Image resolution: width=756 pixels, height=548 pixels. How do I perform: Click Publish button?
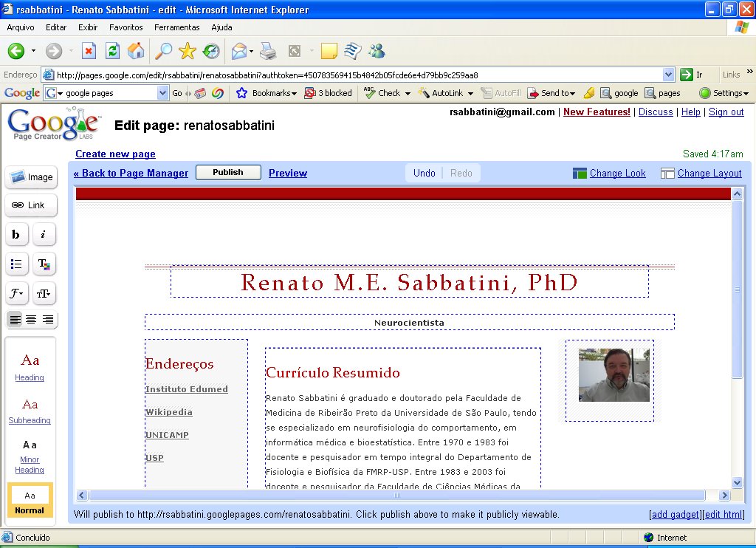click(228, 172)
